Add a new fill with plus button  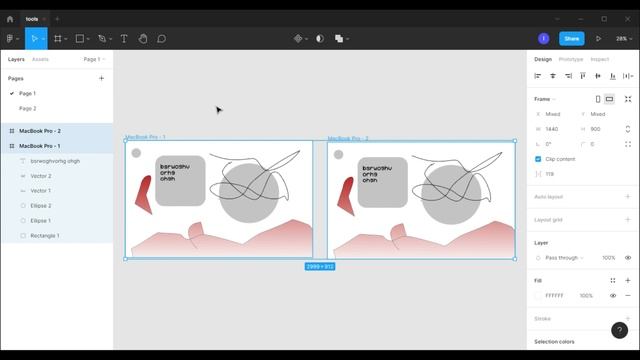[x=628, y=280]
